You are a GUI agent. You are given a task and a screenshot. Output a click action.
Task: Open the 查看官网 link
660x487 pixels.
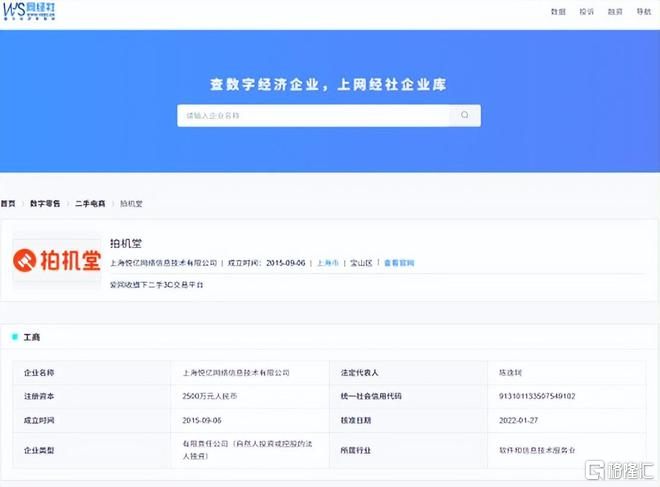[399, 263]
